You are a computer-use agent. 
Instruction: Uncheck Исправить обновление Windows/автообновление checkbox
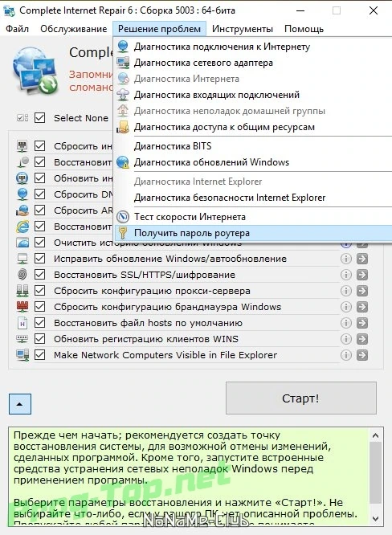[40, 259]
